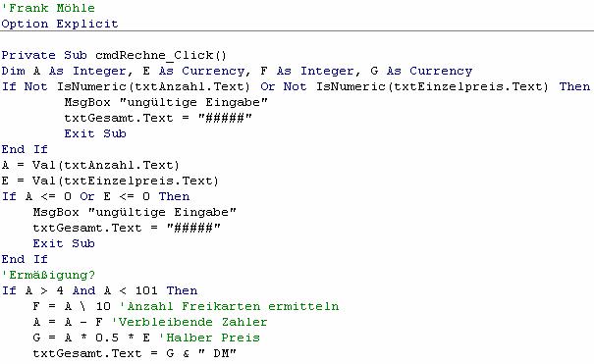Click the A = Val(txtAnzahl.Text) line

coord(90,166)
